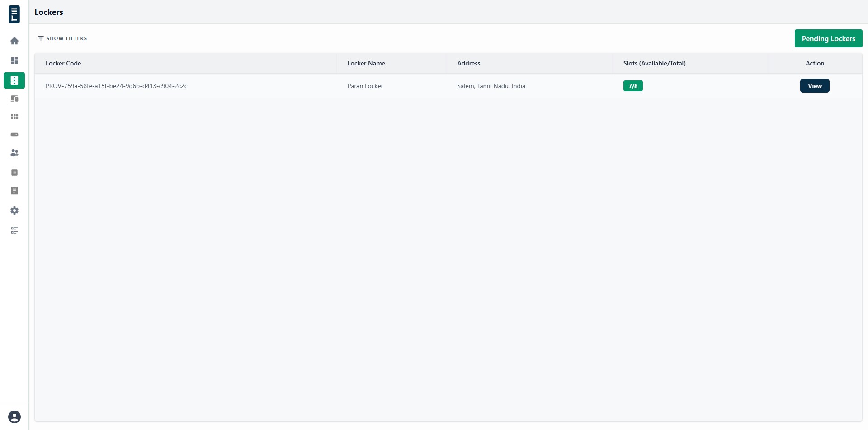
Task: Open settings gear in sidebar
Action: pyautogui.click(x=14, y=210)
